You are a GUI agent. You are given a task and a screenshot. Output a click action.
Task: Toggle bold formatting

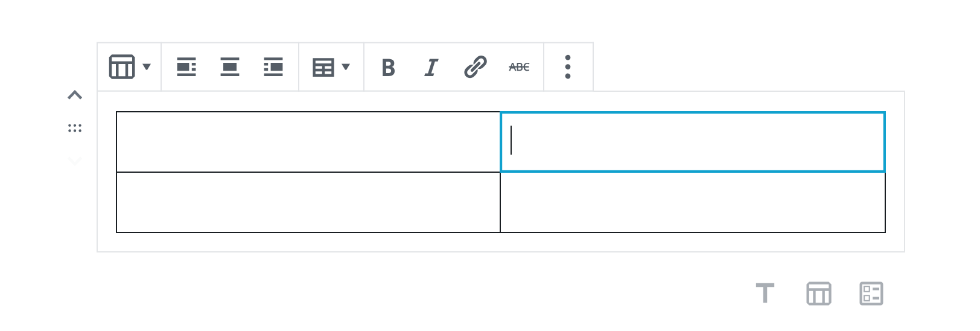click(x=388, y=67)
